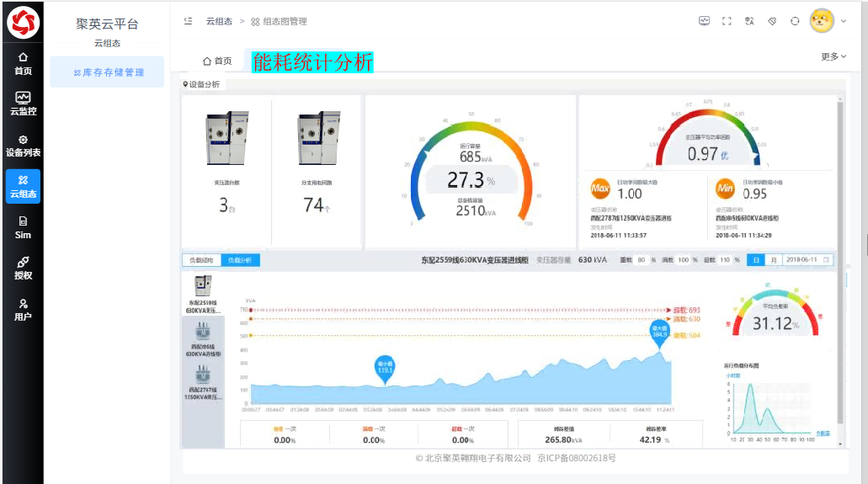The width and height of the screenshot is (868, 484).
Task: Select the 负载结构 toggle button
Action: [x=201, y=260]
